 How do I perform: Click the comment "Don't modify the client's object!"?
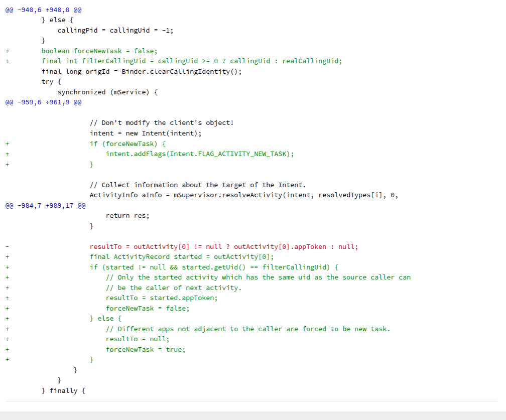(x=162, y=123)
